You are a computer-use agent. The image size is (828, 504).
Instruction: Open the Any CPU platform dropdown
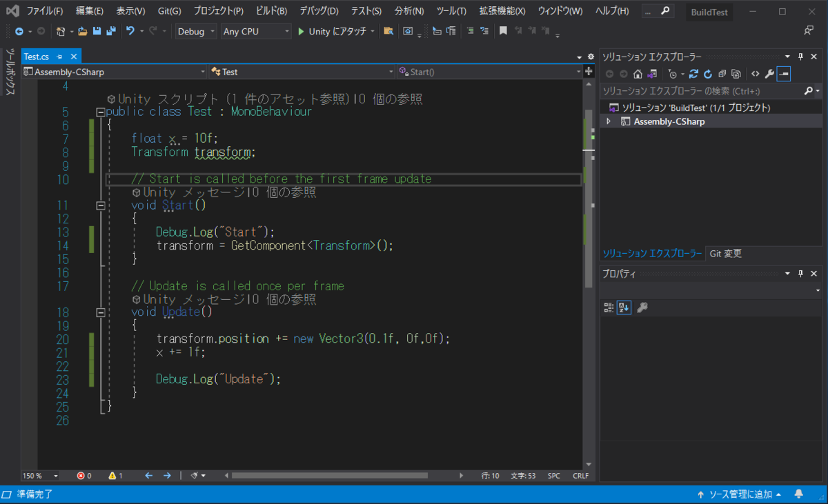coord(256,31)
